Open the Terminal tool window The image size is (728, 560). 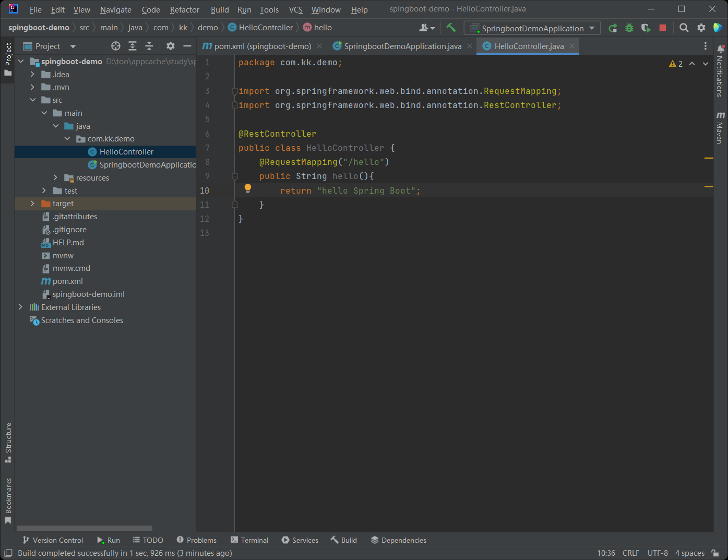coord(249,540)
